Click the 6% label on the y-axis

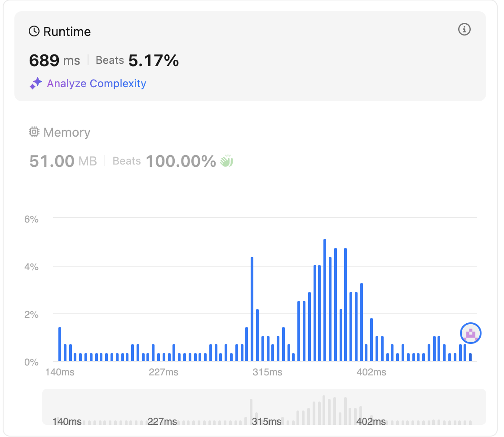coord(31,219)
